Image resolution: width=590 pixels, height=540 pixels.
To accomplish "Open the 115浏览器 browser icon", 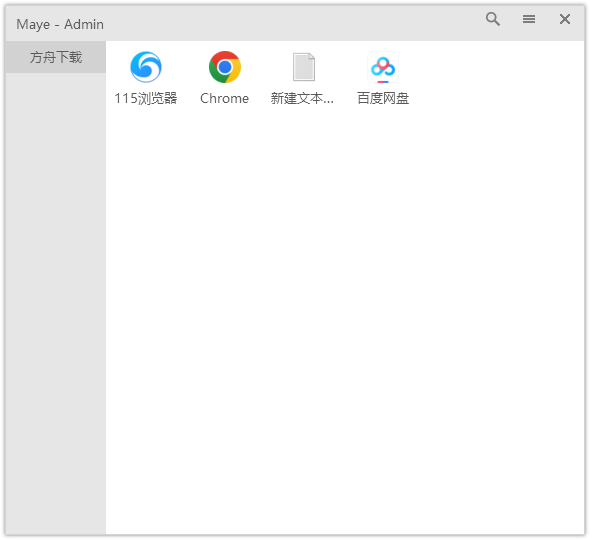I will pyautogui.click(x=146, y=67).
